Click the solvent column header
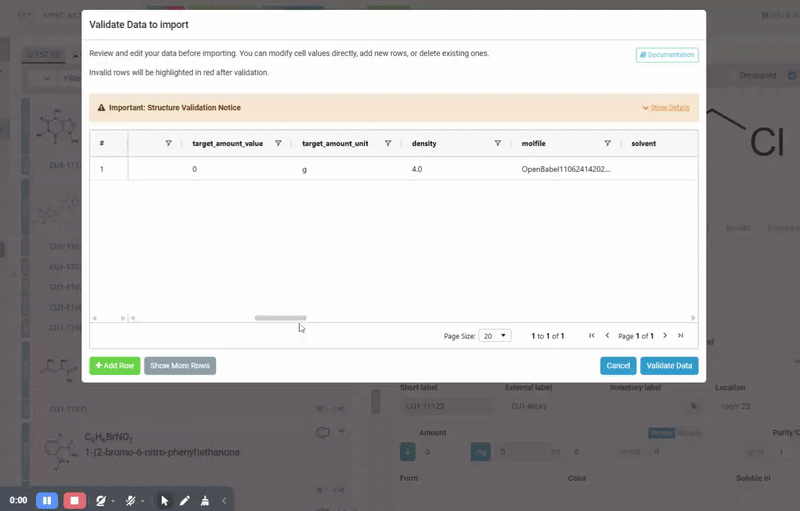This screenshot has height=511, width=800. pyautogui.click(x=643, y=143)
